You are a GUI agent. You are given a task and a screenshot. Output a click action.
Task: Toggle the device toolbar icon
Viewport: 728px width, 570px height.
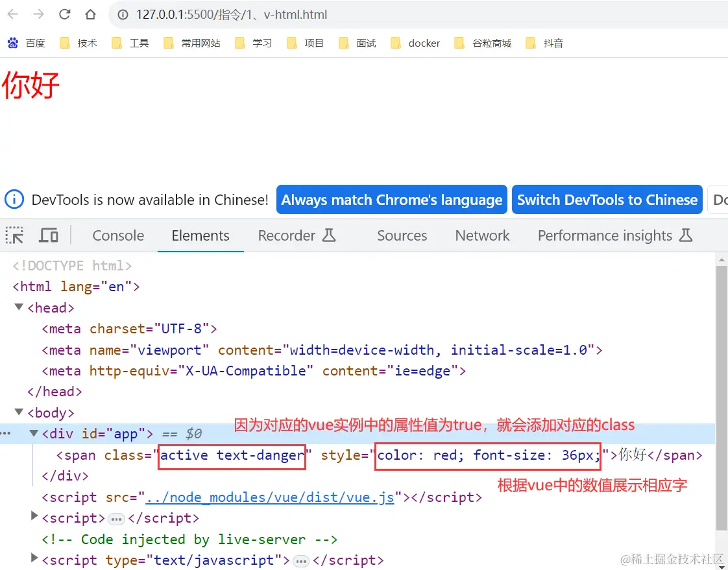[x=48, y=235]
